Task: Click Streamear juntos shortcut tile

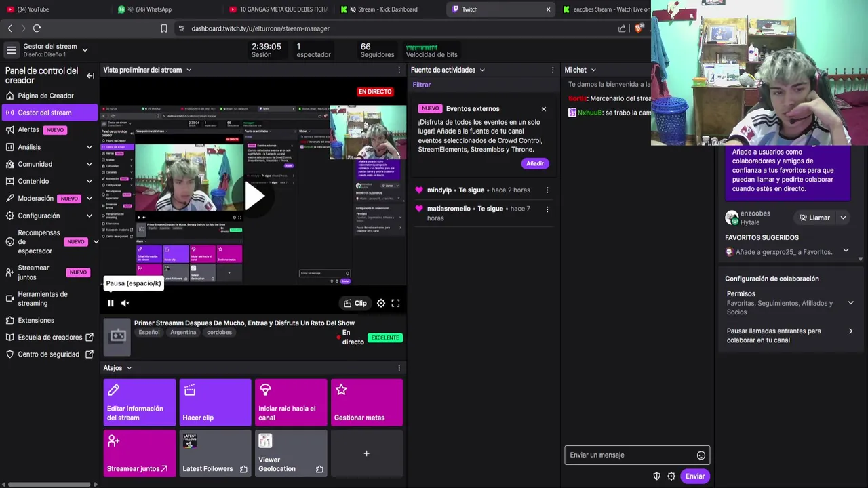Action: click(x=140, y=453)
